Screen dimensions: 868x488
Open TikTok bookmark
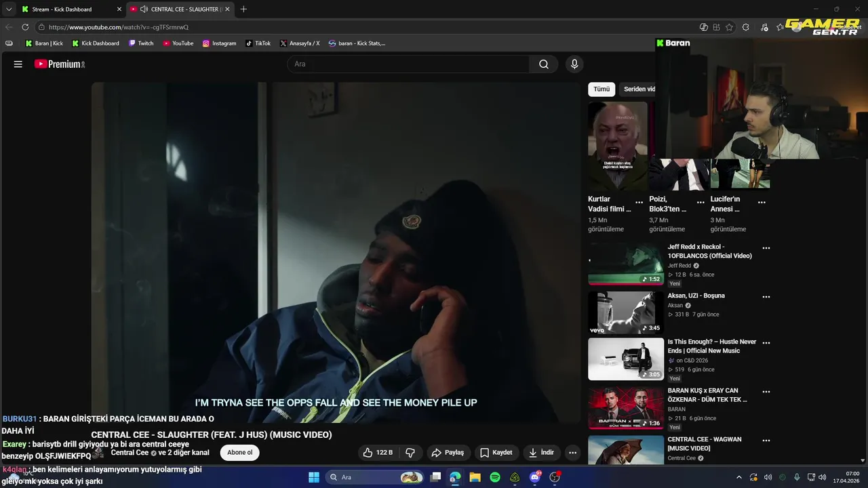pyautogui.click(x=258, y=43)
